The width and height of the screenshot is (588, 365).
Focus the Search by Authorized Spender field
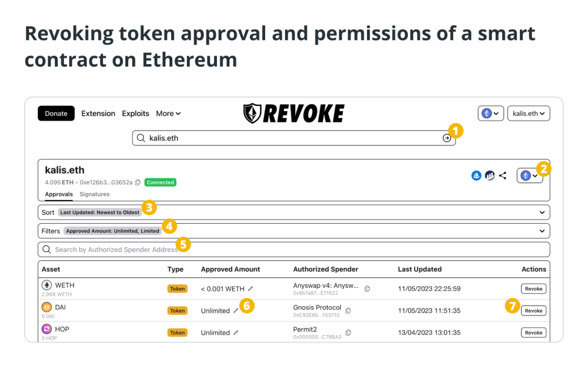coord(293,250)
